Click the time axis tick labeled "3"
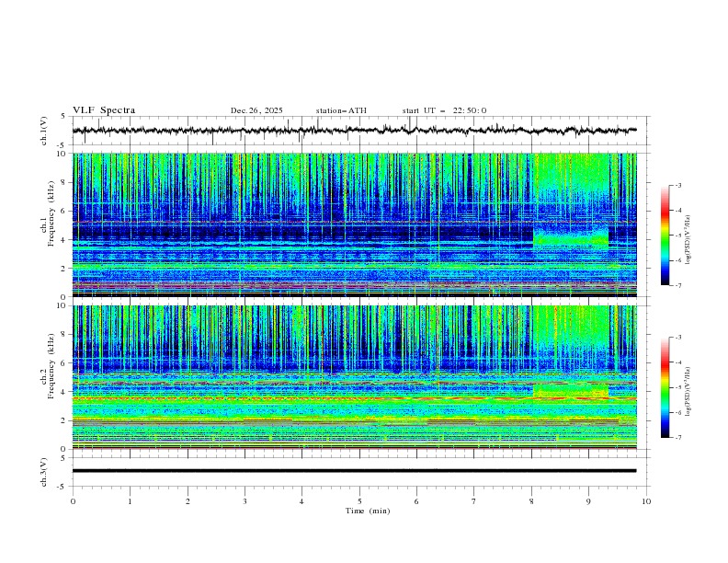The image size is (728, 563). [x=245, y=501]
